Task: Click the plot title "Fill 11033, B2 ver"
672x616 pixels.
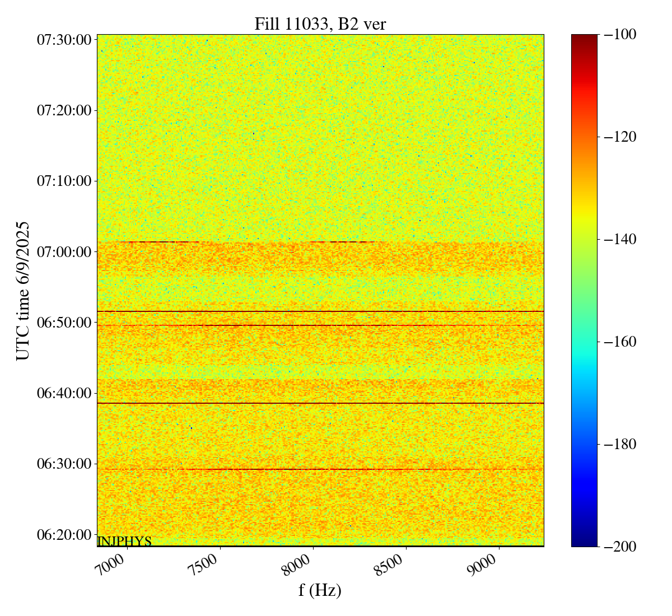Action: pyautogui.click(x=320, y=24)
